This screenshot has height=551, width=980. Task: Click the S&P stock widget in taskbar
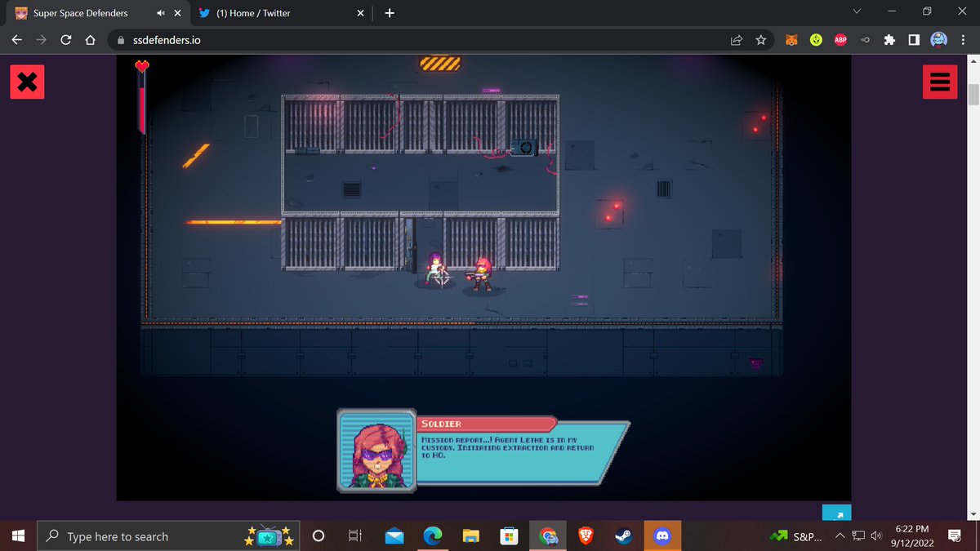click(x=795, y=536)
